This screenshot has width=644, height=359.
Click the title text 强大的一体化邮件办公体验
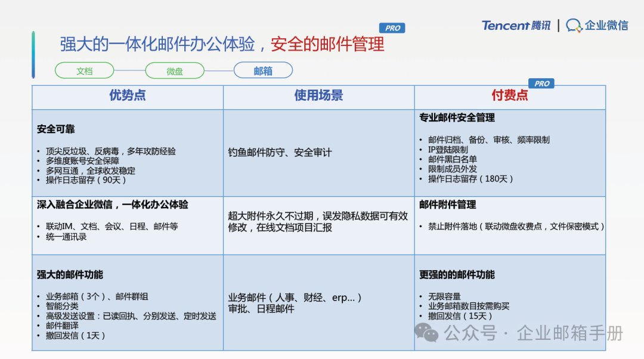click(x=157, y=44)
